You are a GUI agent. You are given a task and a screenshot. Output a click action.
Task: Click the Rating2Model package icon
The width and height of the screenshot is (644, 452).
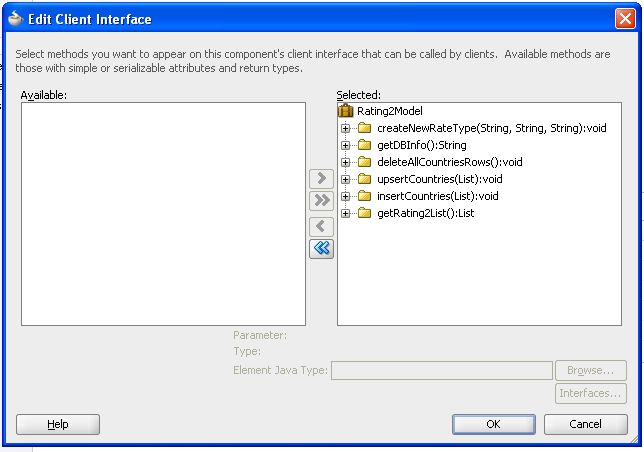point(346,111)
